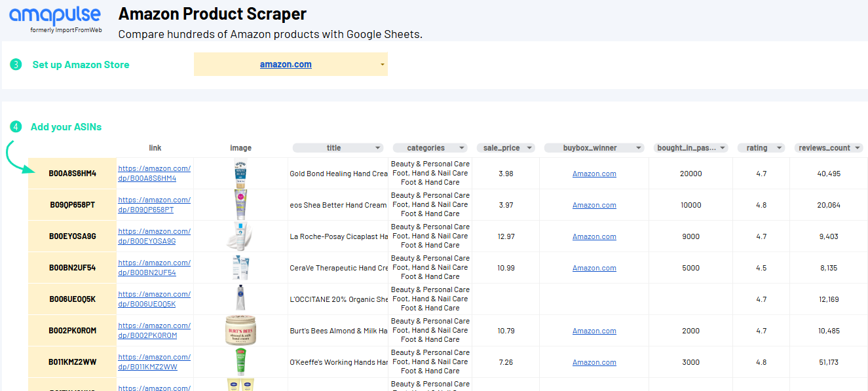This screenshot has width=868, height=391.
Task: Open the B00BN2UF54 product link
Action: point(155,268)
